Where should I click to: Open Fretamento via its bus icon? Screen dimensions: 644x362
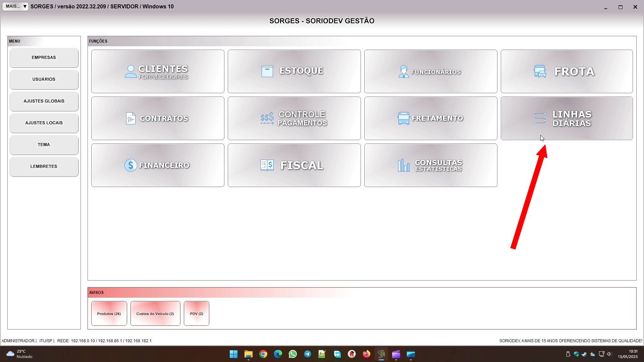(404, 118)
